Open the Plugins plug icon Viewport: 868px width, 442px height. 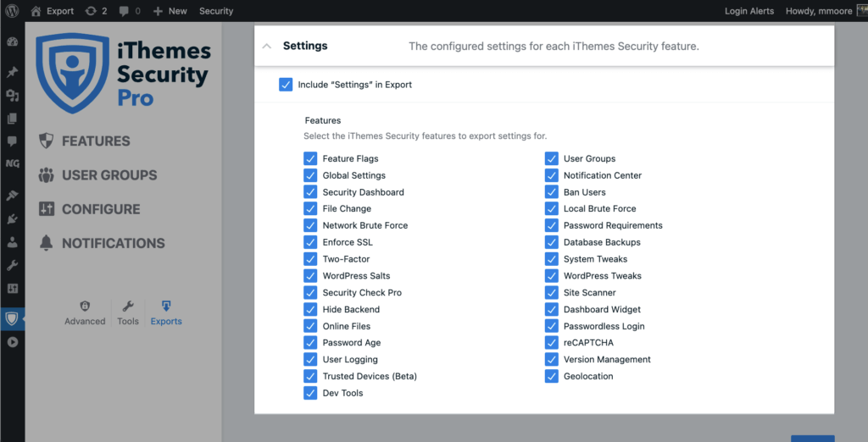pyautogui.click(x=12, y=219)
